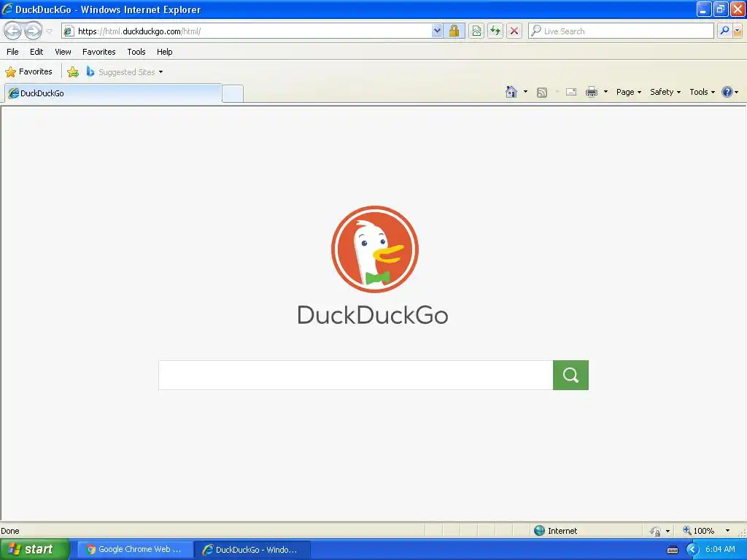Image resolution: width=747 pixels, height=560 pixels.
Task: Open the search provider options dropdown
Action: tap(738, 31)
